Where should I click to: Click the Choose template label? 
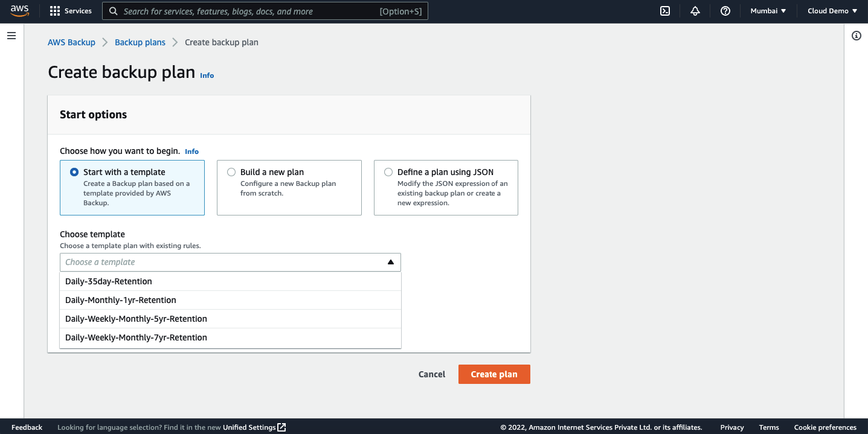pyautogui.click(x=92, y=234)
